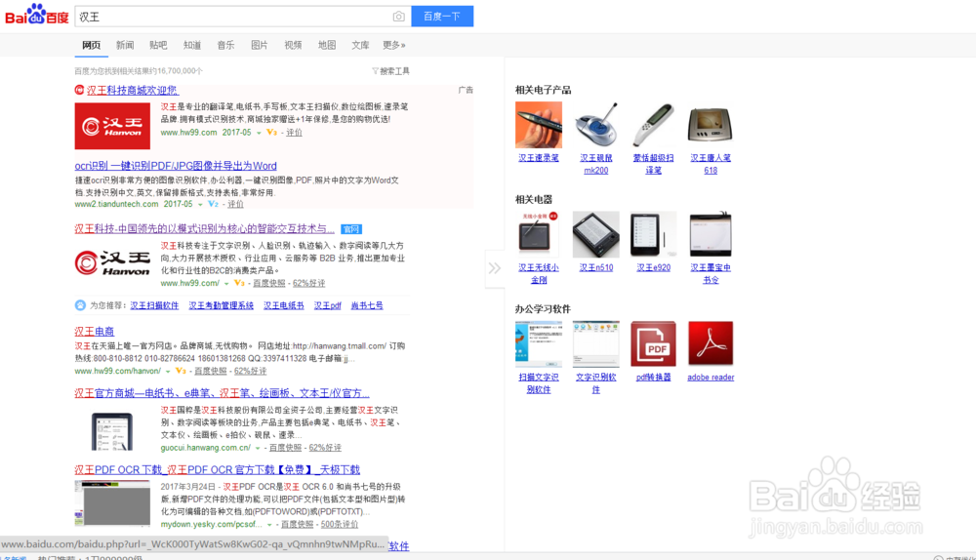Open 尚书七号 recommendation
Screen dimensions: 976x560
point(367,305)
